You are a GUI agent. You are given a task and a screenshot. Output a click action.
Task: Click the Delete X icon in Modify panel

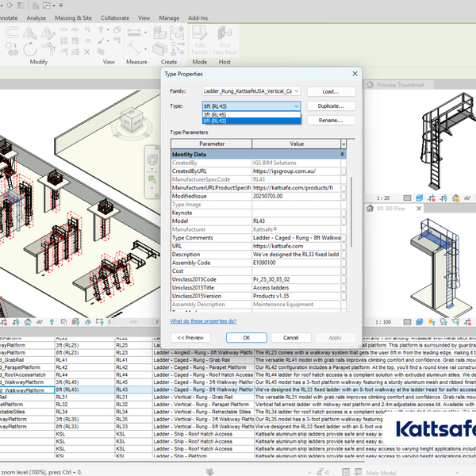click(87, 52)
